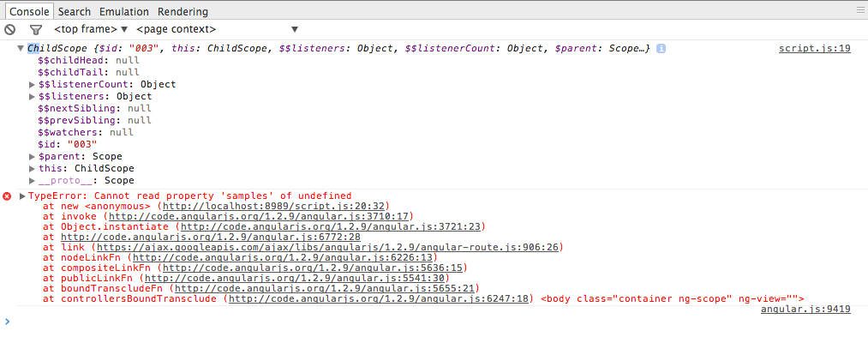Image resolution: width=868 pixels, height=337 pixels.
Task: Expand $$listenerCount Object
Action: click(x=32, y=85)
